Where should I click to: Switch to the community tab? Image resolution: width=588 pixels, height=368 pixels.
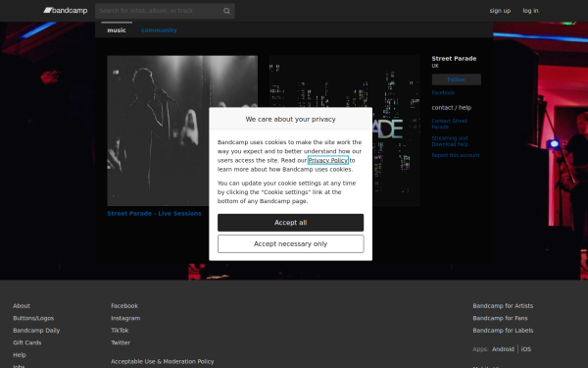159,30
